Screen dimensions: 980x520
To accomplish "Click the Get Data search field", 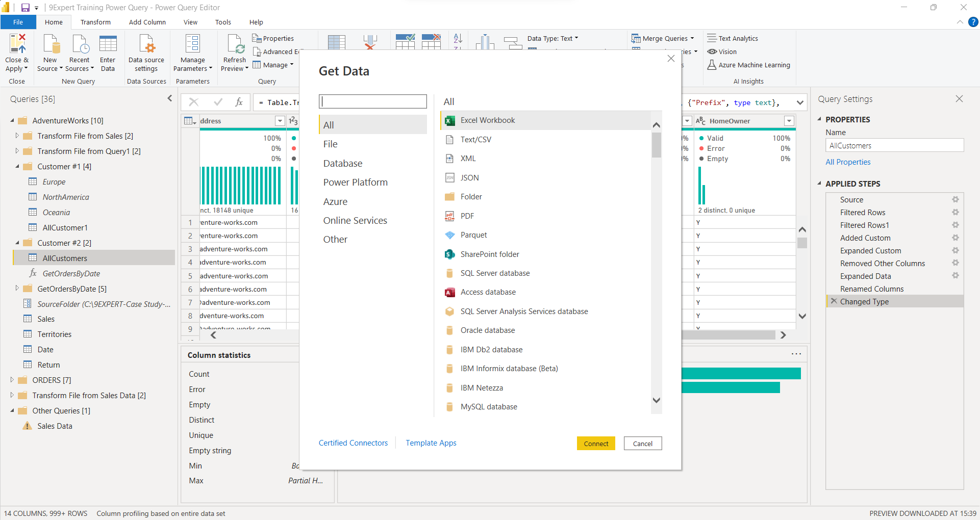I will tap(373, 101).
